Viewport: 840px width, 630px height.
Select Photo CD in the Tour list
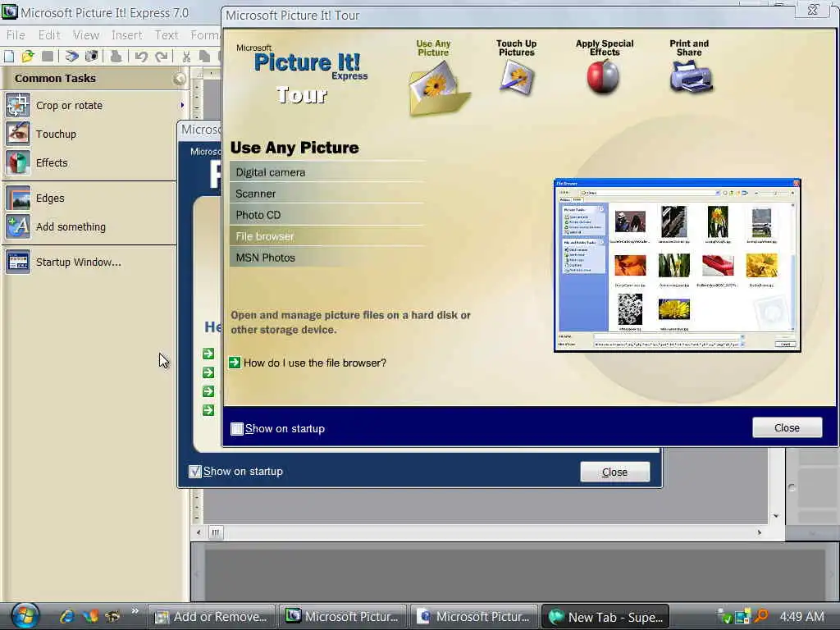pyautogui.click(x=327, y=215)
